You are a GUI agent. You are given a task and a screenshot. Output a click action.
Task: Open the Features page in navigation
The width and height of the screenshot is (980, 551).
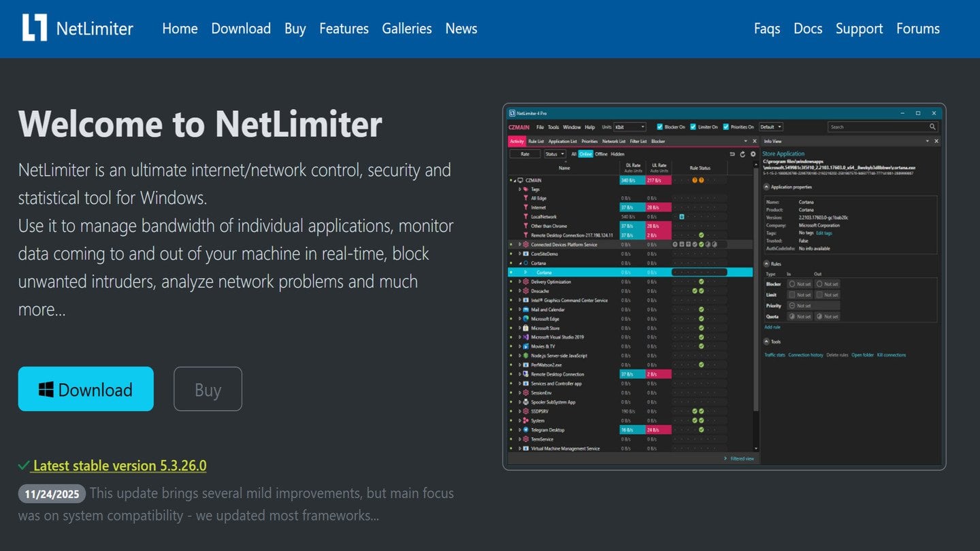click(x=344, y=29)
